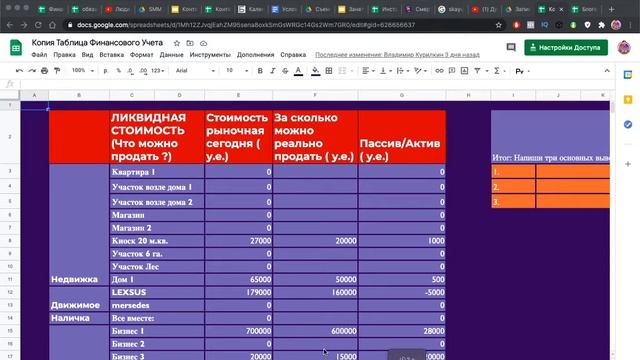Open the Инструменты menu
Viewport: 640px width, 360px height.
(x=210, y=54)
